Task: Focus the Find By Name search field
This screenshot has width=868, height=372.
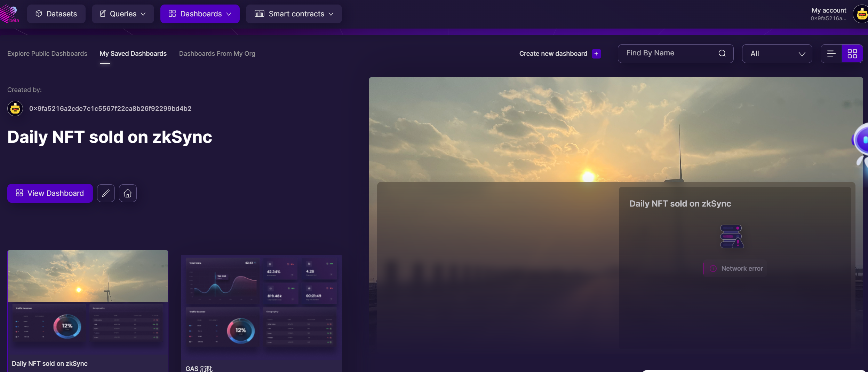Action: click(676, 54)
